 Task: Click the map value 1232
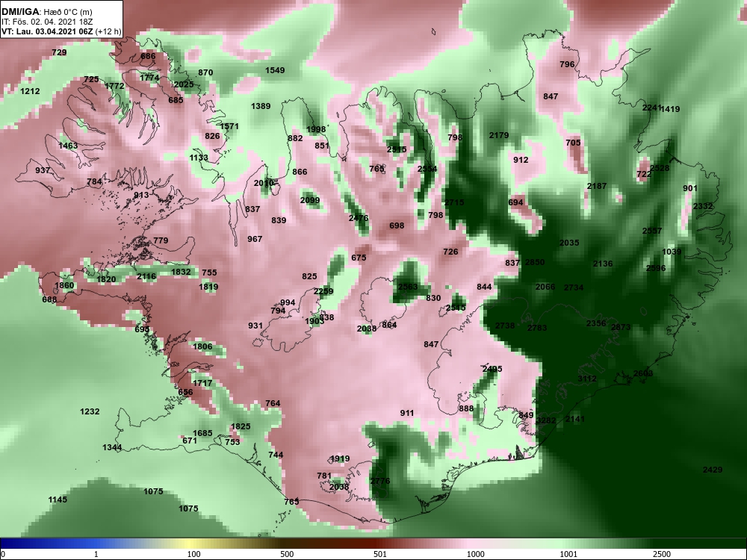click(x=90, y=411)
